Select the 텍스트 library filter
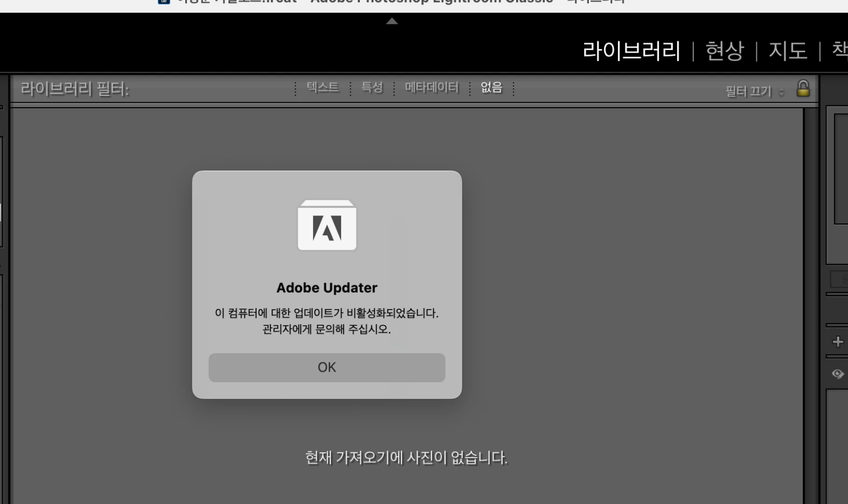Screen dimensions: 848x504 point(323,88)
